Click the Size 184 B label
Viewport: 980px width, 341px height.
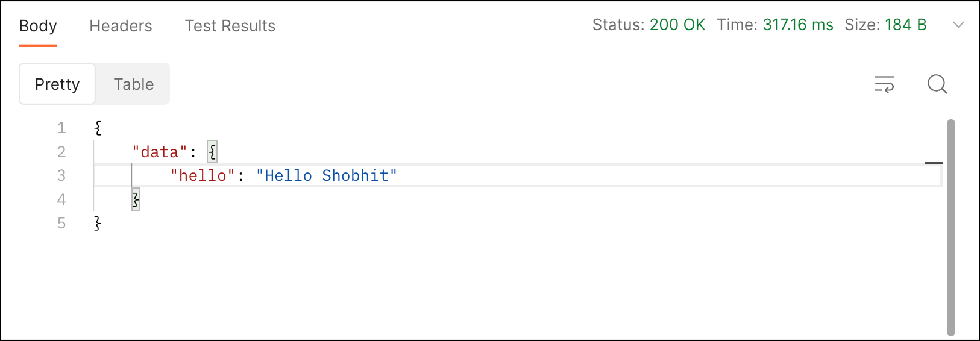point(885,25)
